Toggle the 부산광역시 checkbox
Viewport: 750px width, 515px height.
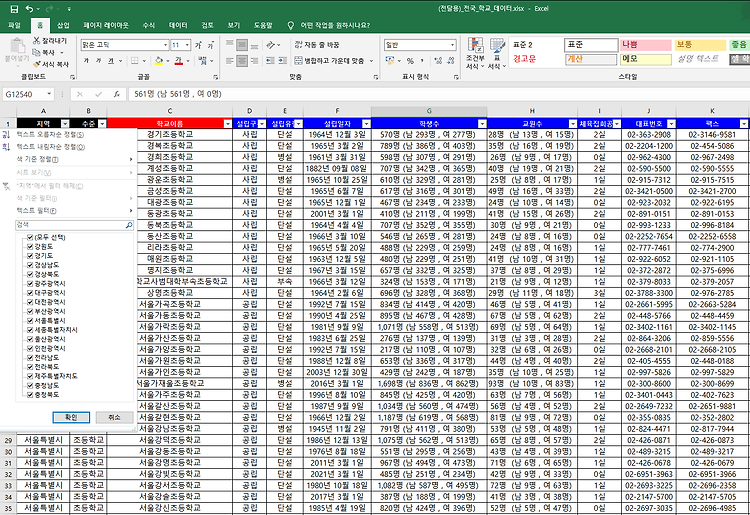tap(30, 311)
